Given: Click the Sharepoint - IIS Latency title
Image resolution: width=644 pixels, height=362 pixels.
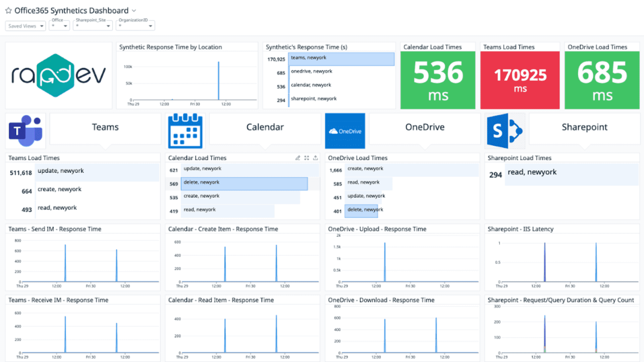Looking at the screenshot, I should 521,229.
